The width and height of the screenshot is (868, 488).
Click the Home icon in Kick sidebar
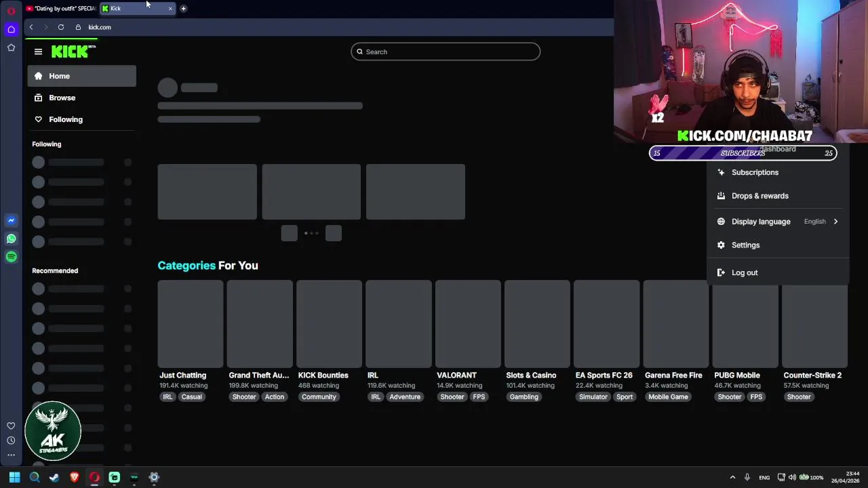click(x=38, y=76)
